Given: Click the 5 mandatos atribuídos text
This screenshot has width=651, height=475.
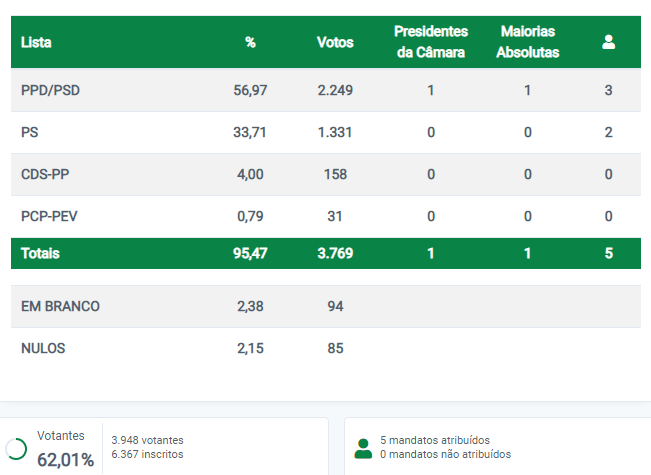Looking at the screenshot, I should click(435, 440).
